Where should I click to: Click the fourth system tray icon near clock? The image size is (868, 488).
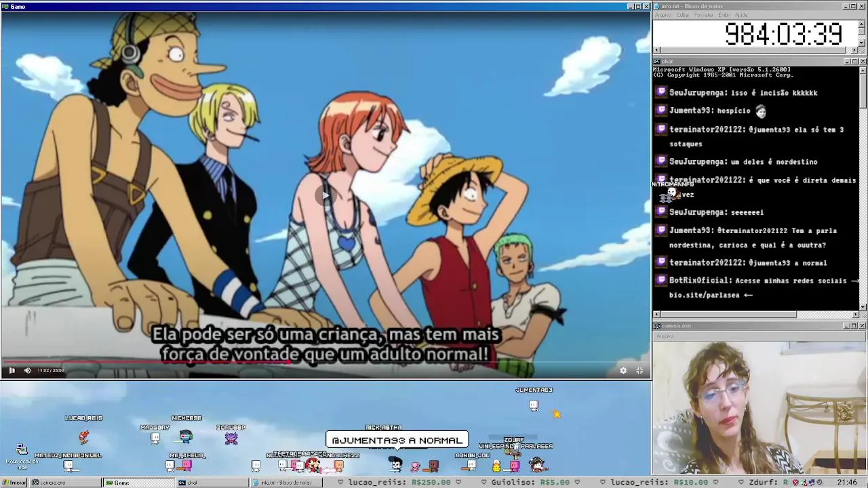(x=819, y=483)
